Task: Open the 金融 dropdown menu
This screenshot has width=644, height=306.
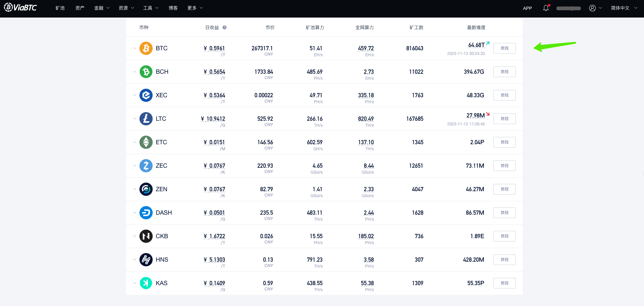Action: pos(102,8)
